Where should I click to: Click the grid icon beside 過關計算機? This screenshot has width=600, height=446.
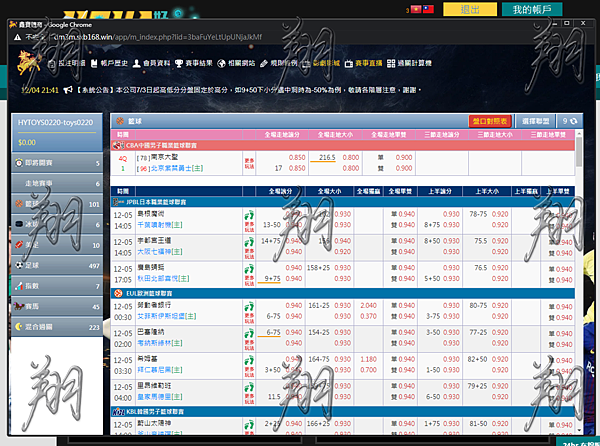[391, 63]
